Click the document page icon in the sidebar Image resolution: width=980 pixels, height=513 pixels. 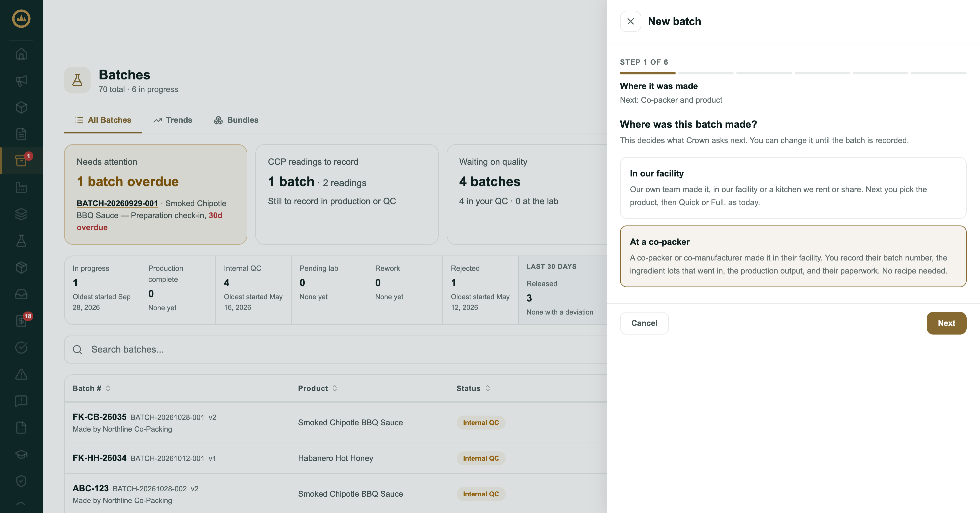coord(21,134)
